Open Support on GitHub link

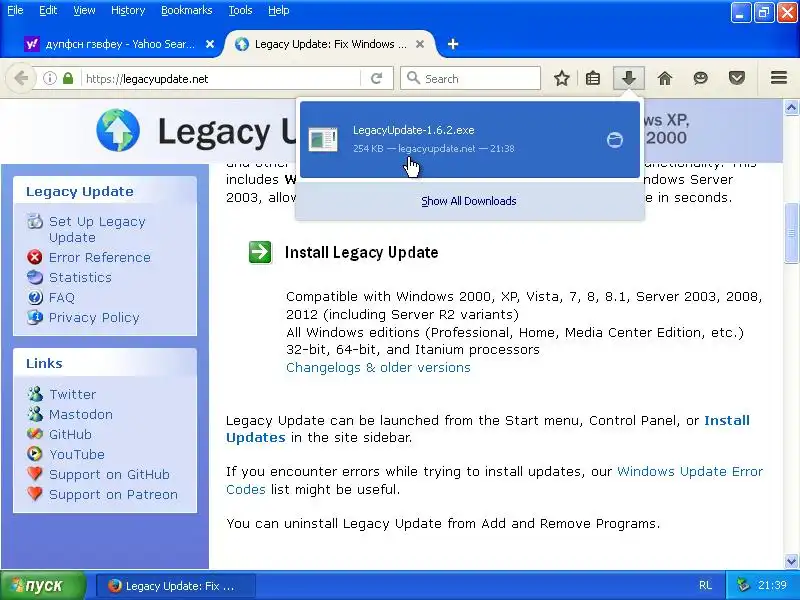click(x=109, y=474)
